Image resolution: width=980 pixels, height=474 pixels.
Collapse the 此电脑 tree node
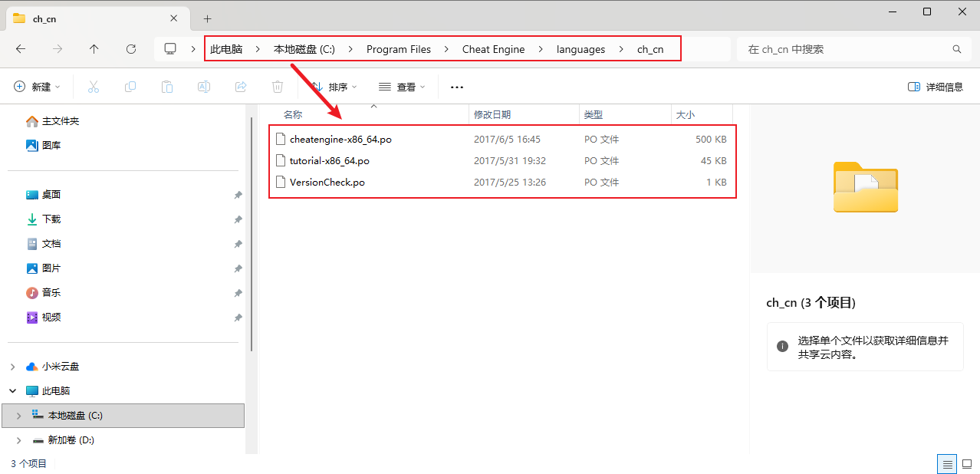click(13, 391)
